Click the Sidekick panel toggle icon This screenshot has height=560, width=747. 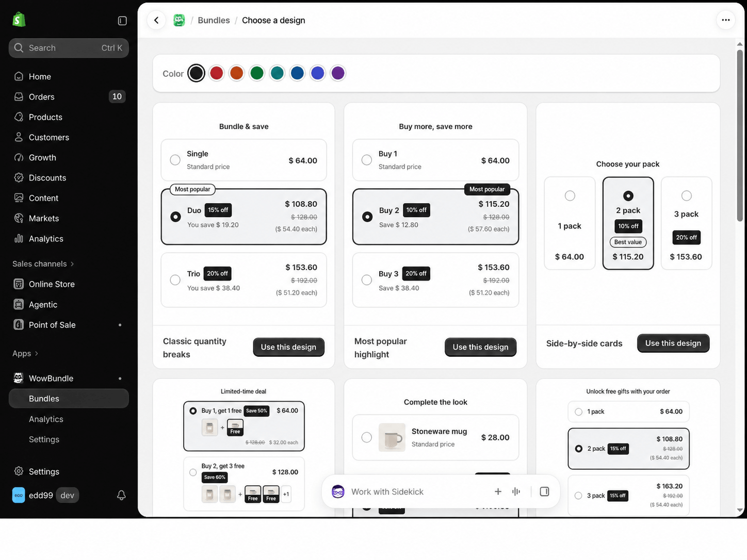[x=544, y=491]
